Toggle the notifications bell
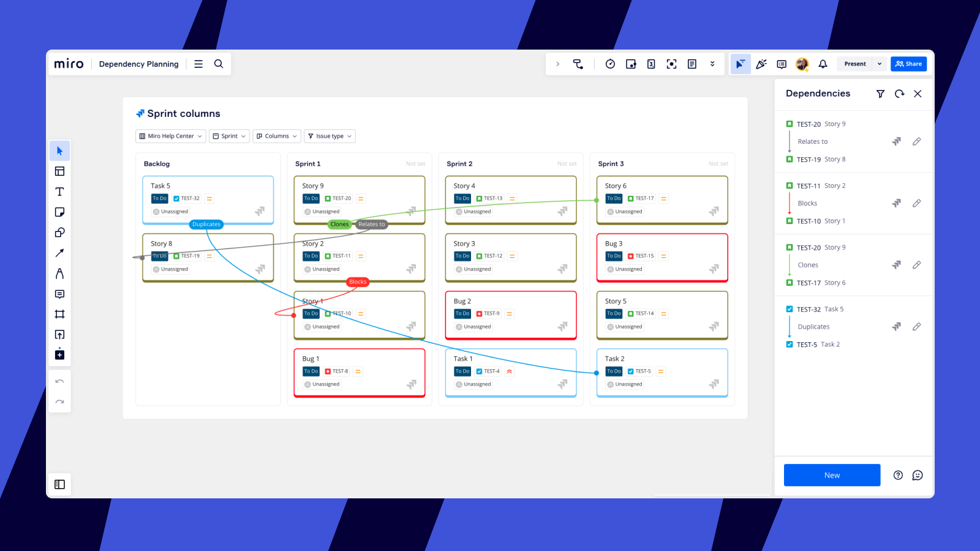Screen dimensions: 980x551 [x=823, y=64]
